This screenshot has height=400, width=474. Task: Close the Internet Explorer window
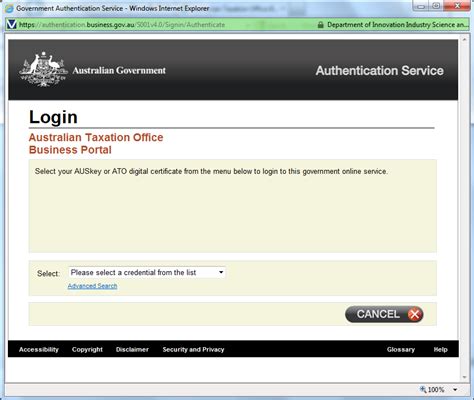pyautogui.click(x=457, y=6)
